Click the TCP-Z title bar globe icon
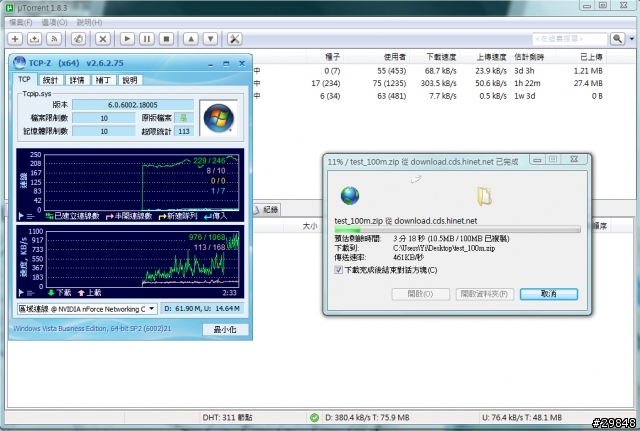 click(19, 63)
